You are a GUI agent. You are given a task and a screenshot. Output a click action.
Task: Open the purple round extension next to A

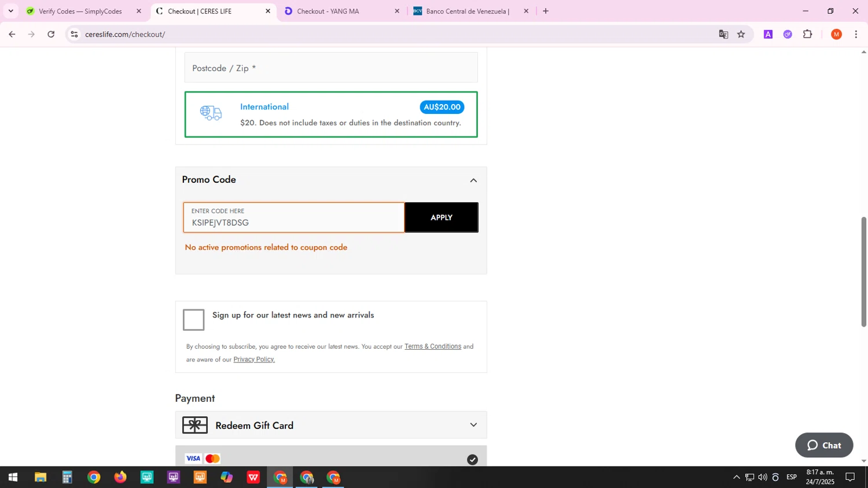pos(788,35)
